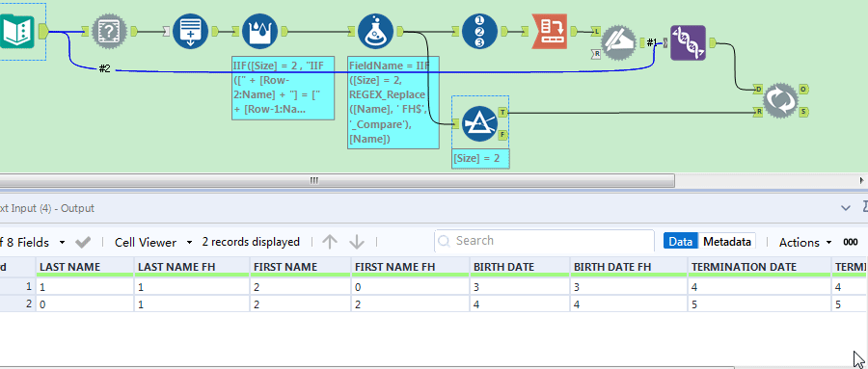Click the O output anchor of circular-arrows tool
868x369 pixels.
click(x=803, y=90)
